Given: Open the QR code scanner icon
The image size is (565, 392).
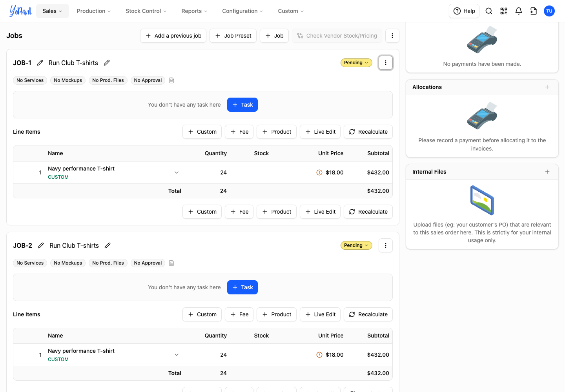Looking at the screenshot, I should [504, 11].
